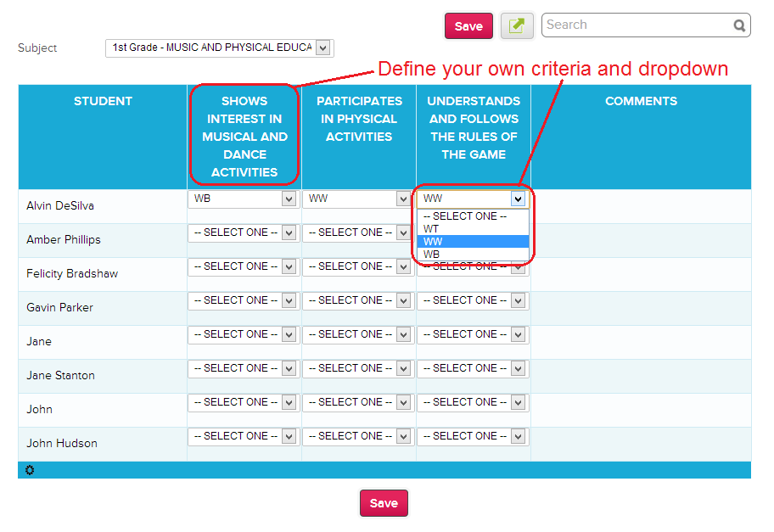Click the magnifier icon in Search box

[x=739, y=25]
